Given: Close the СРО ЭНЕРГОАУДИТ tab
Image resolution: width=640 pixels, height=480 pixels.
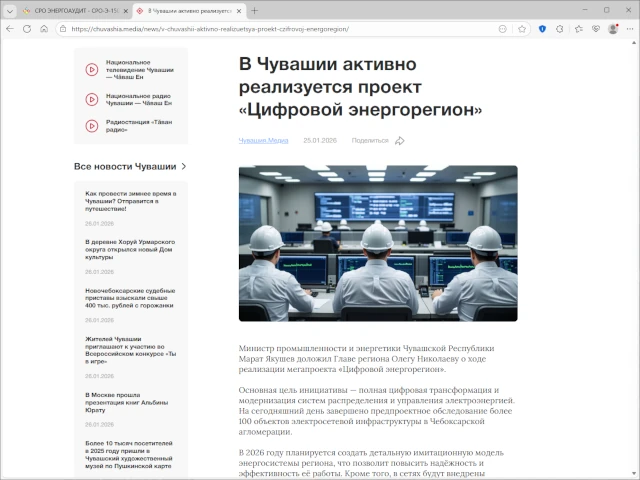Looking at the screenshot, I should pos(126,11).
